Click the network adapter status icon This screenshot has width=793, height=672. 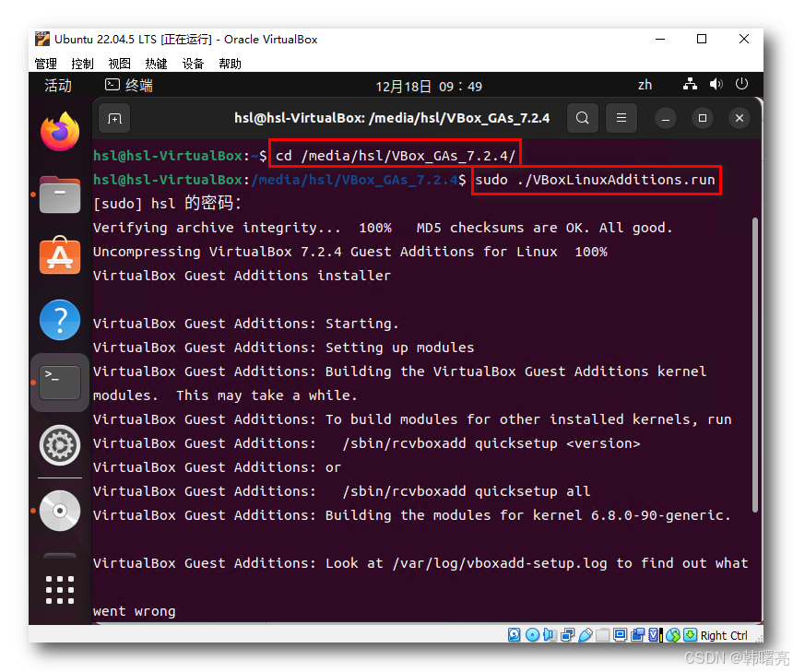click(567, 635)
